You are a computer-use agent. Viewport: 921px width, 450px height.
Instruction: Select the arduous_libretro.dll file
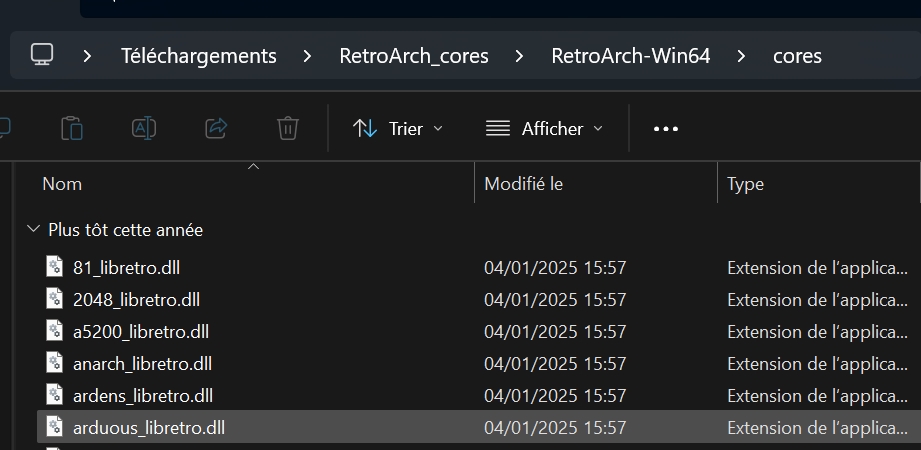click(479, 427)
